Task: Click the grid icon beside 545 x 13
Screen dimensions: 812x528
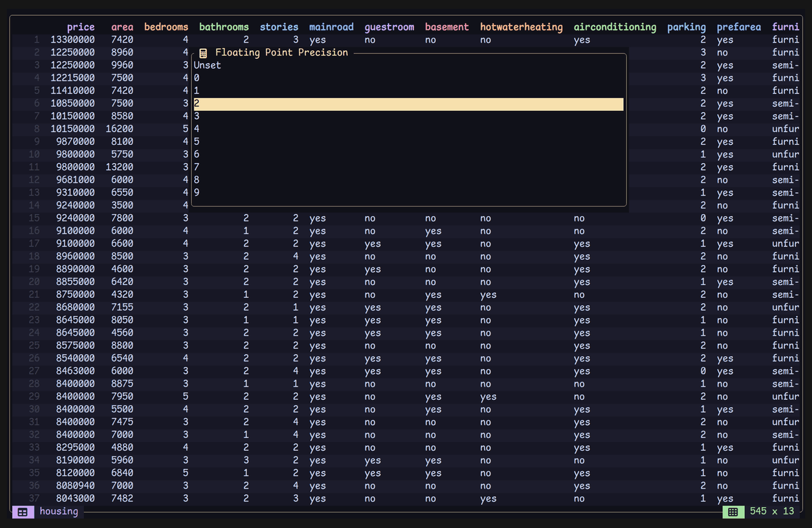Action: (x=732, y=512)
